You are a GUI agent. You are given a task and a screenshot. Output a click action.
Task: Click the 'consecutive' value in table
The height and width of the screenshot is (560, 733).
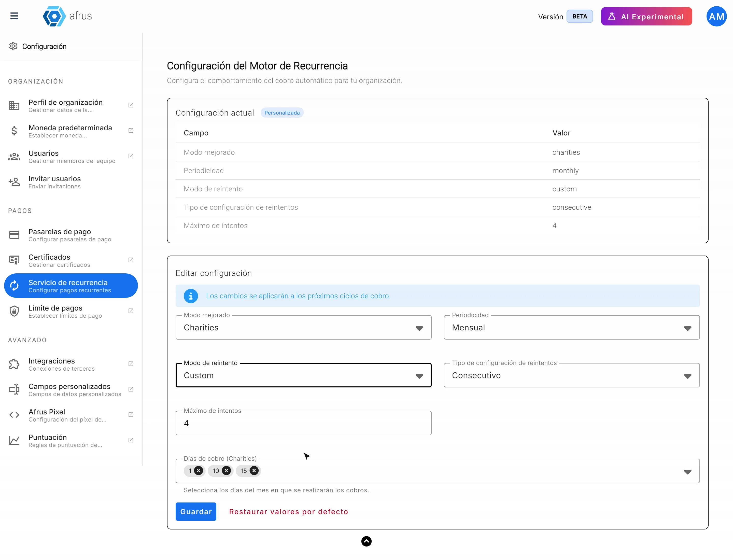pos(571,207)
